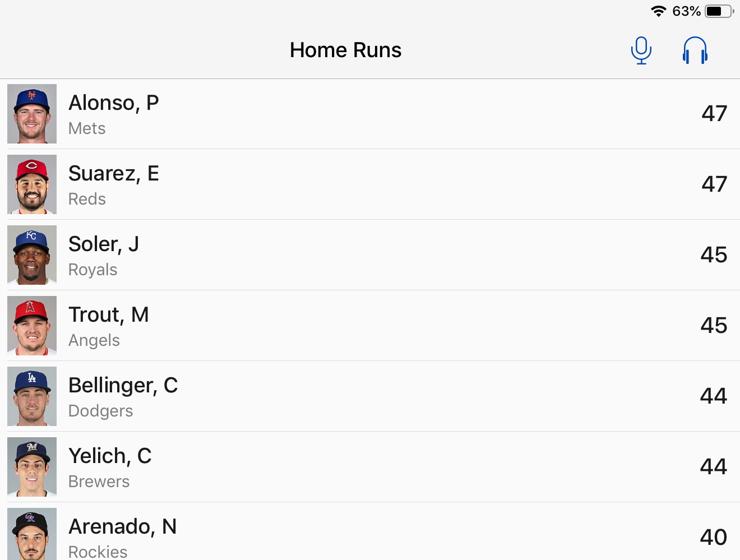Viewport: 740px width, 560px height.
Task: Open Arenado's Rockies headshot photo
Action: click(x=32, y=534)
